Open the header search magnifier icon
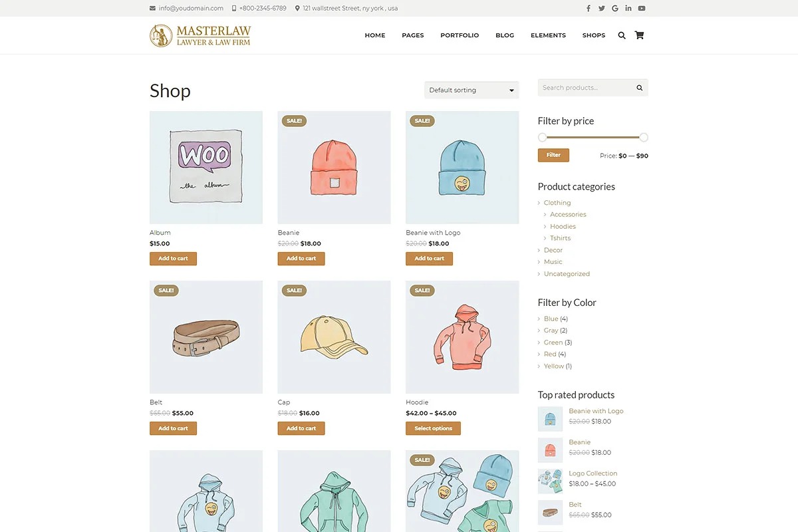Image resolution: width=798 pixels, height=532 pixels. pyautogui.click(x=622, y=35)
